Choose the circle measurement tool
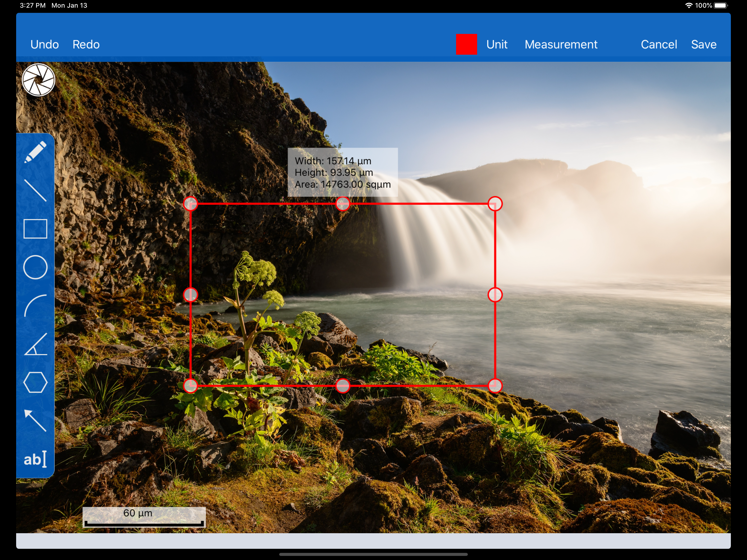The image size is (747, 560). (x=35, y=267)
